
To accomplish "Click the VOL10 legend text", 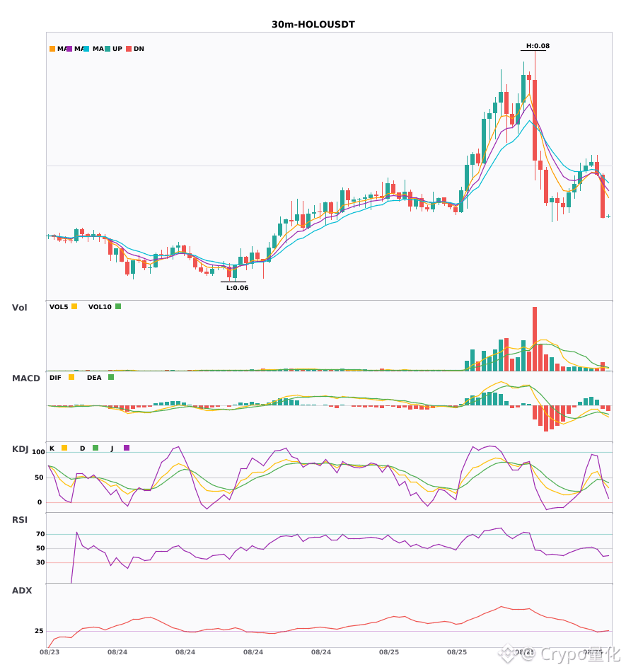I will 100,307.
